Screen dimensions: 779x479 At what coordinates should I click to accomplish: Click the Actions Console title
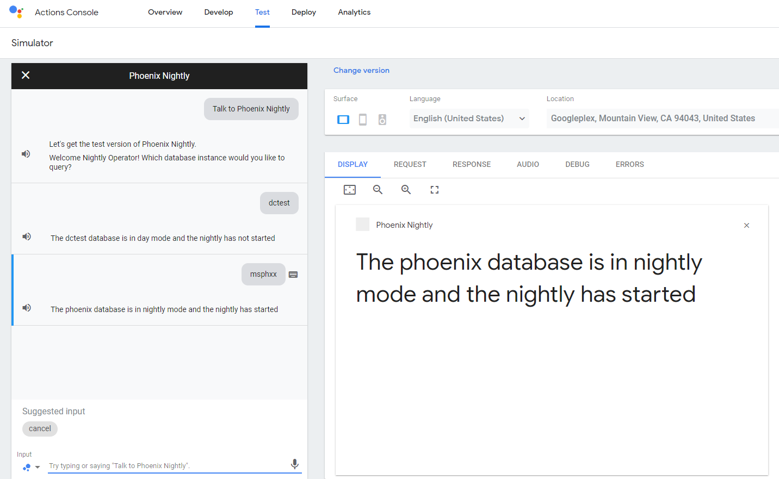pyautogui.click(x=67, y=12)
